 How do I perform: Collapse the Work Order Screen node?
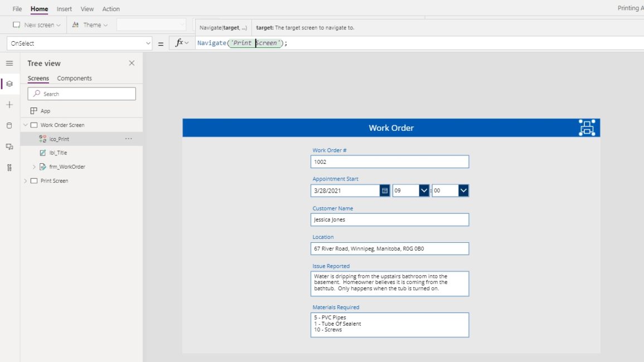click(x=25, y=125)
